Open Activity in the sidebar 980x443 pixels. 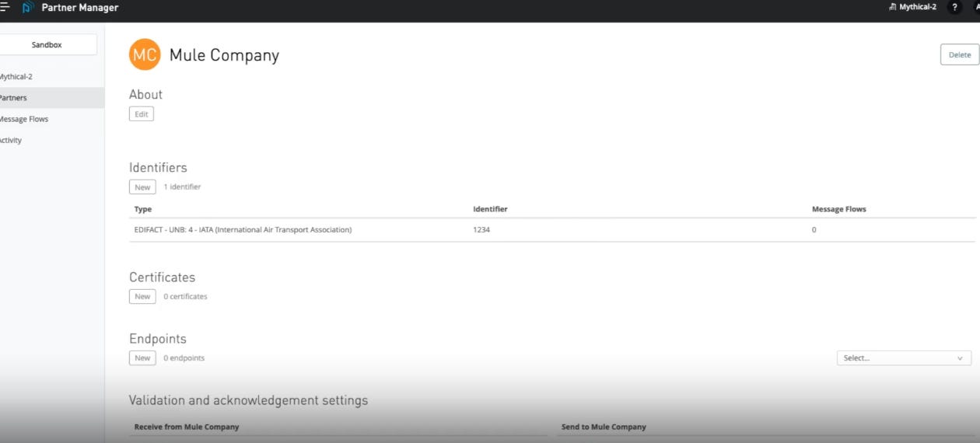coord(11,140)
